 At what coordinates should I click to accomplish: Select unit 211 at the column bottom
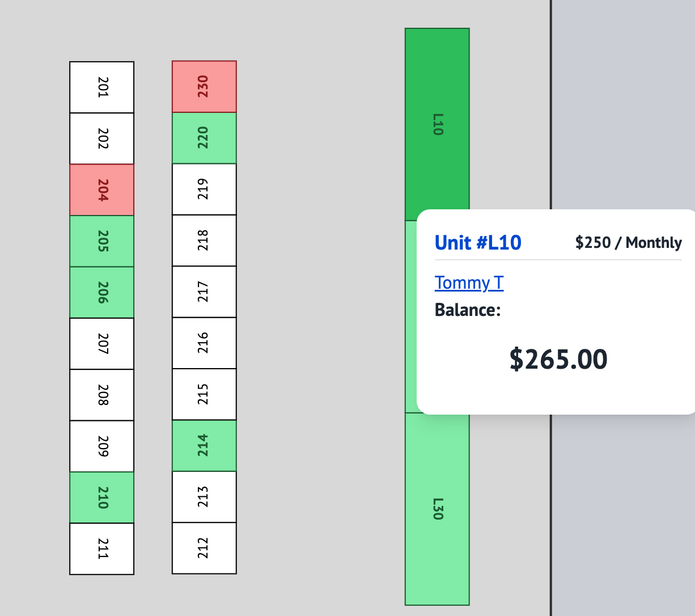pos(102,549)
